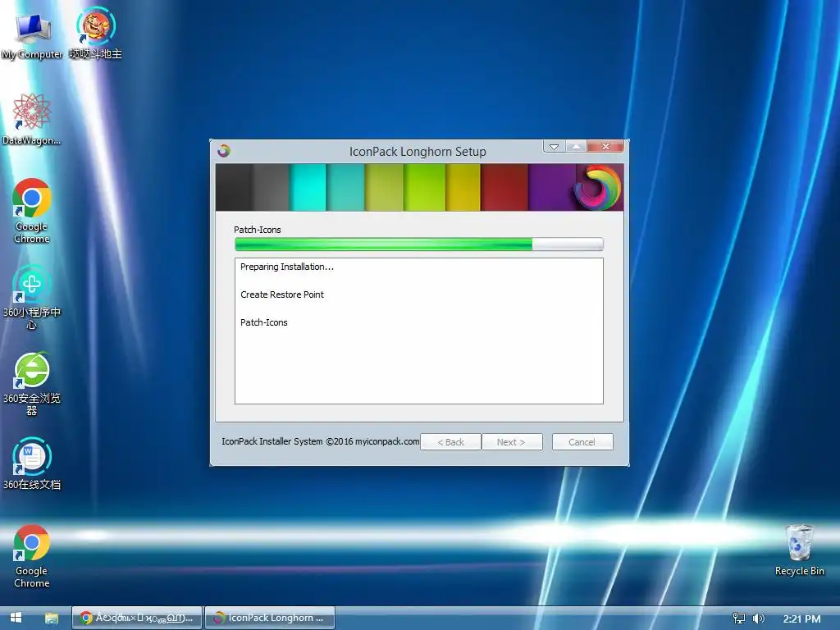Open the 360在线文档 shortcut
This screenshot has width=840, height=630.
[x=32, y=464]
